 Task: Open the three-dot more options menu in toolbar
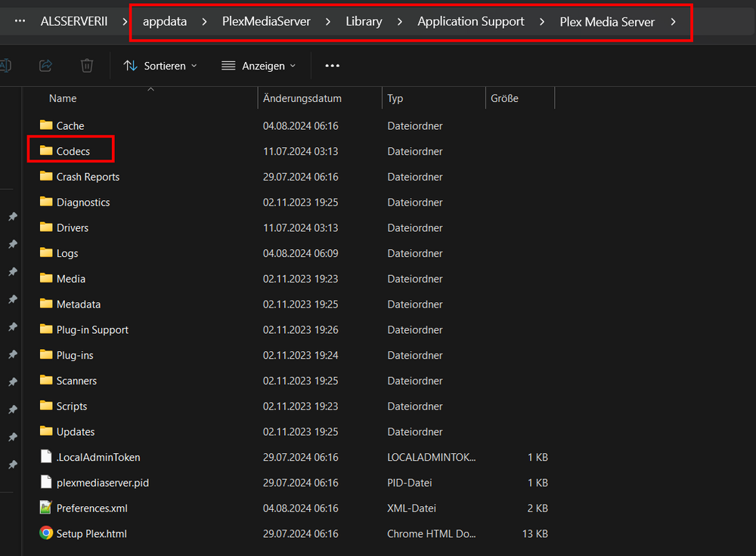pyautogui.click(x=332, y=66)
